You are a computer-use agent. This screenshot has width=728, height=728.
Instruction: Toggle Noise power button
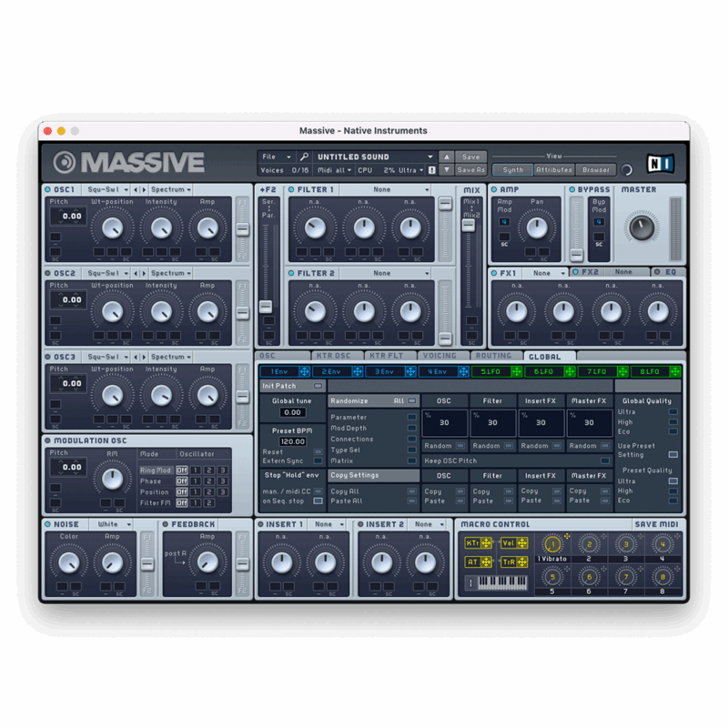tap(48, 524)
